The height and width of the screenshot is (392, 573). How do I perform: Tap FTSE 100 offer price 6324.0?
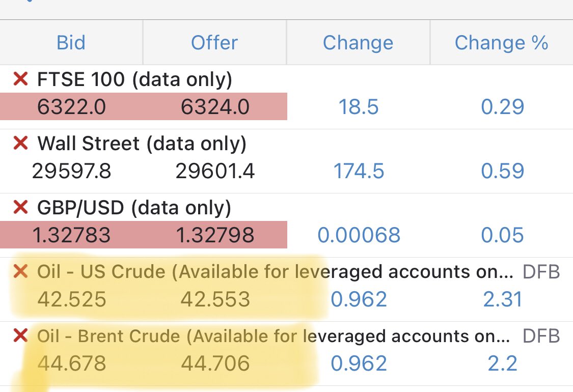(215, 107)
